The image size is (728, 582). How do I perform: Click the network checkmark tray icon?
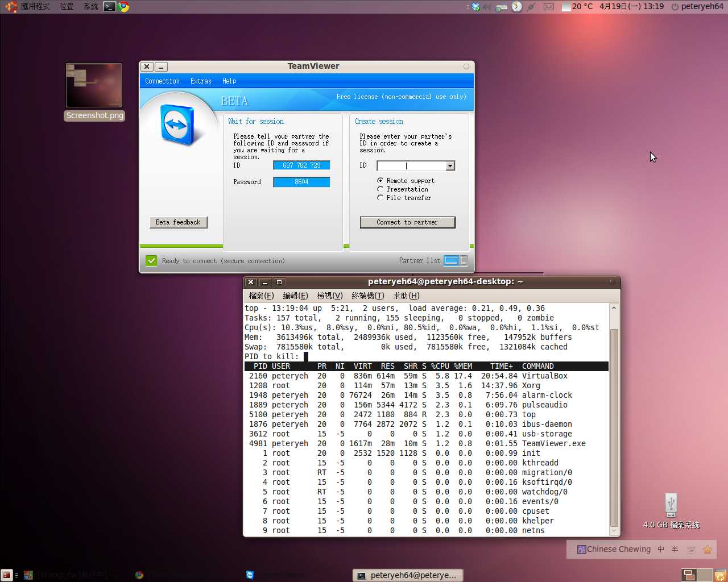point(475,7)
